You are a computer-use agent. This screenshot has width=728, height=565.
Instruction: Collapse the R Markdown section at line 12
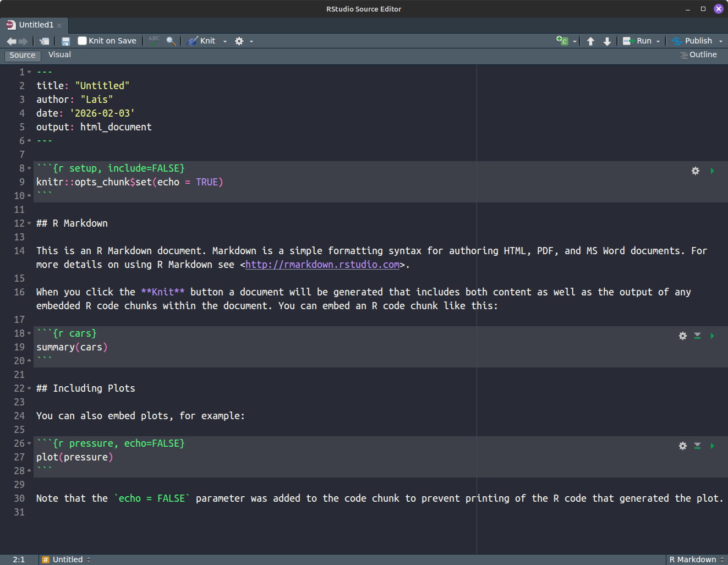[x=29, y=223]
